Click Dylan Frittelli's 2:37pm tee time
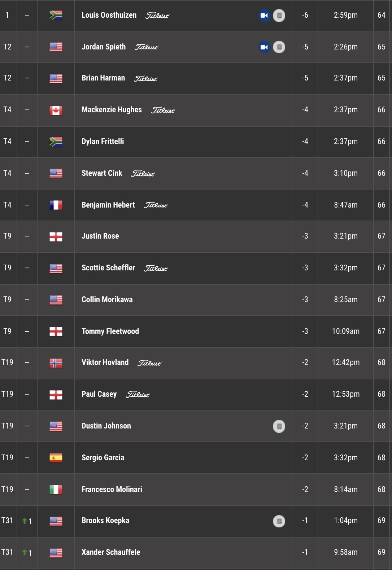 pos(346,142)
